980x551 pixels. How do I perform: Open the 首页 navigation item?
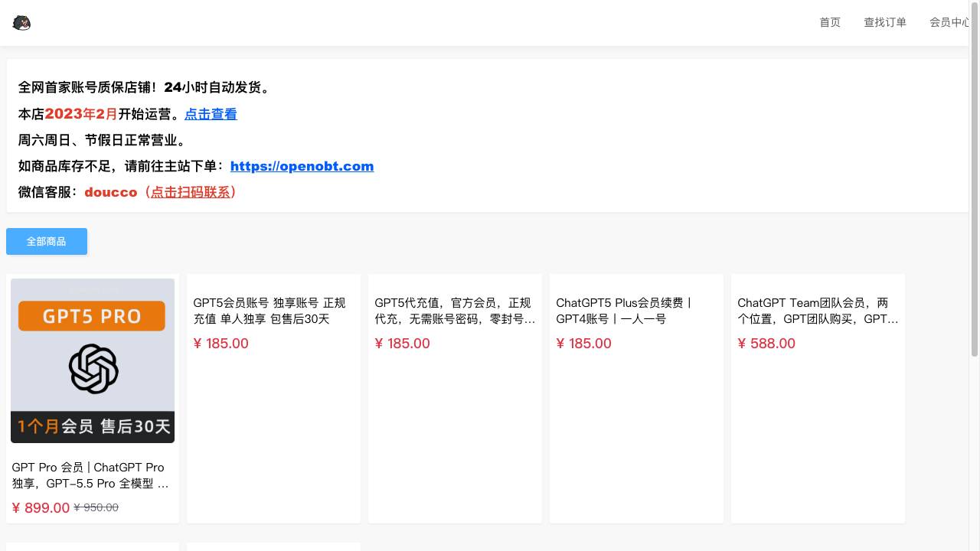[x=830, y=23]
